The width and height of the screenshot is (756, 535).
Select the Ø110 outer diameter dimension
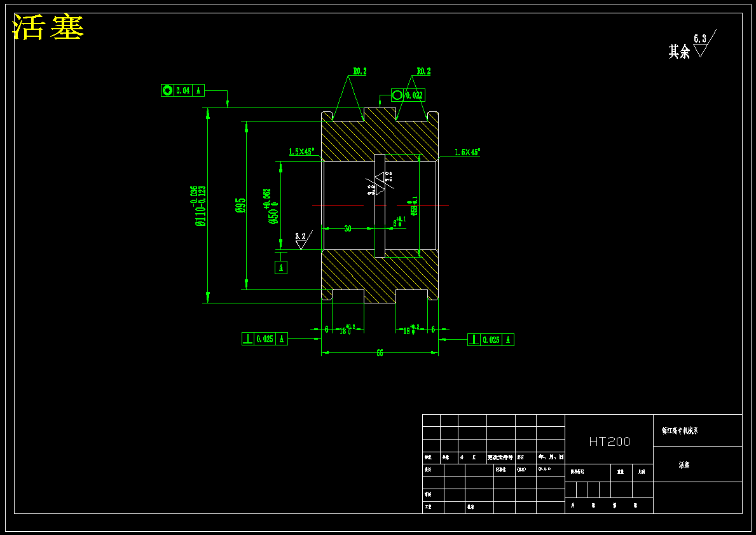pos(200,206)
